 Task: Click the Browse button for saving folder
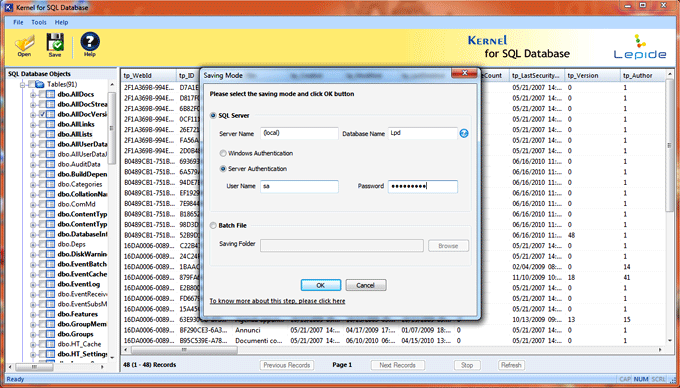448,246
